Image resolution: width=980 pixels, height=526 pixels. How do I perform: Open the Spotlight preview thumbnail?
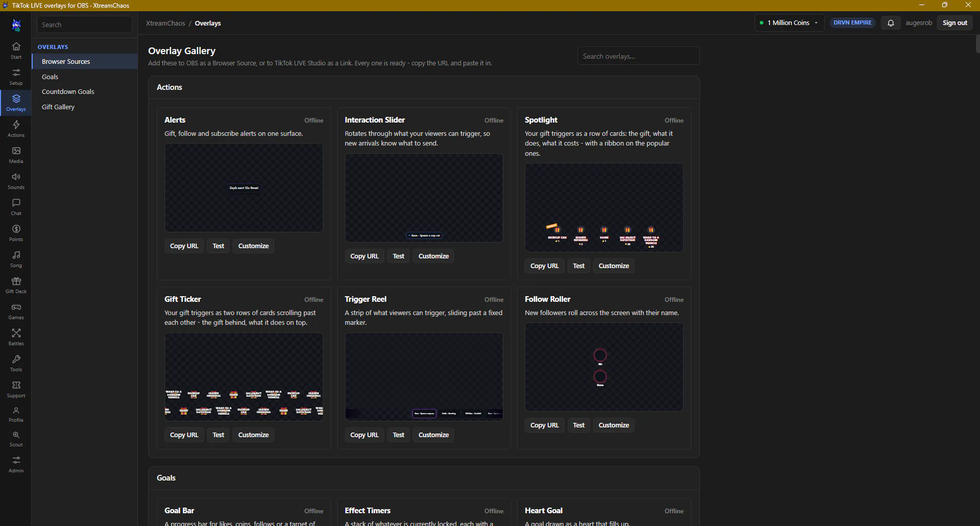[604, 207]
